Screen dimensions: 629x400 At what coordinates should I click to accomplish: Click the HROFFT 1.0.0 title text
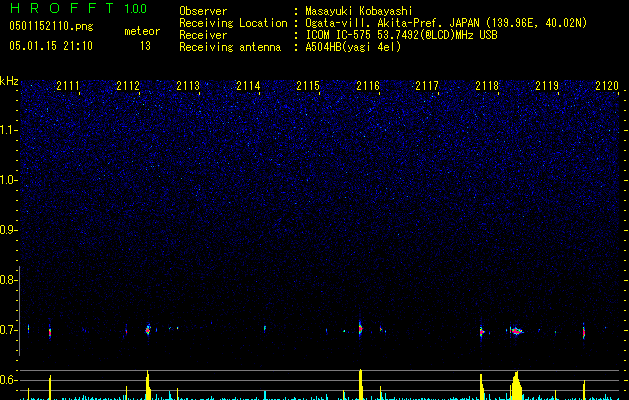[x=79, y=8]
